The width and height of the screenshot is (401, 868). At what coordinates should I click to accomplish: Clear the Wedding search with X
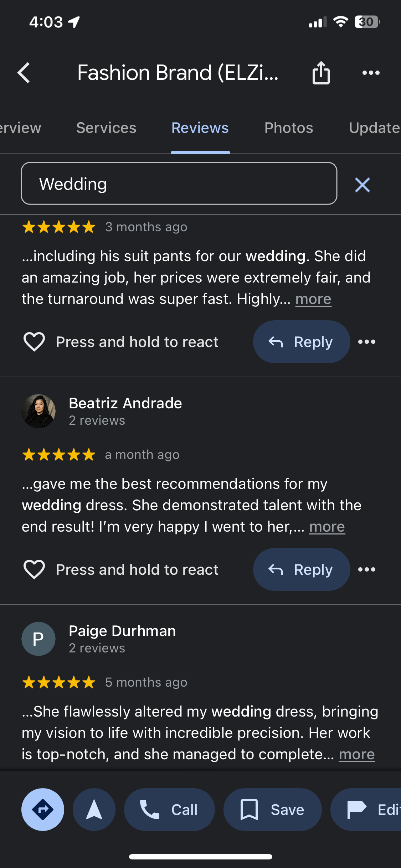[x=363, y=185]
